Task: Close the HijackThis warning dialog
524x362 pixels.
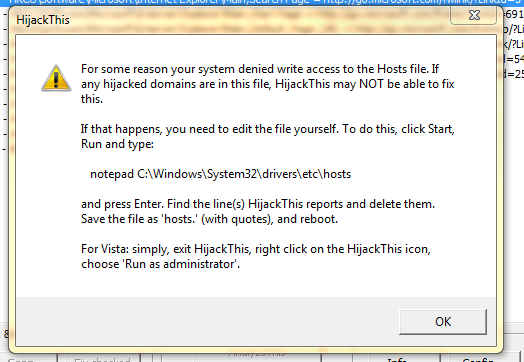Action: tap(474, 15)
